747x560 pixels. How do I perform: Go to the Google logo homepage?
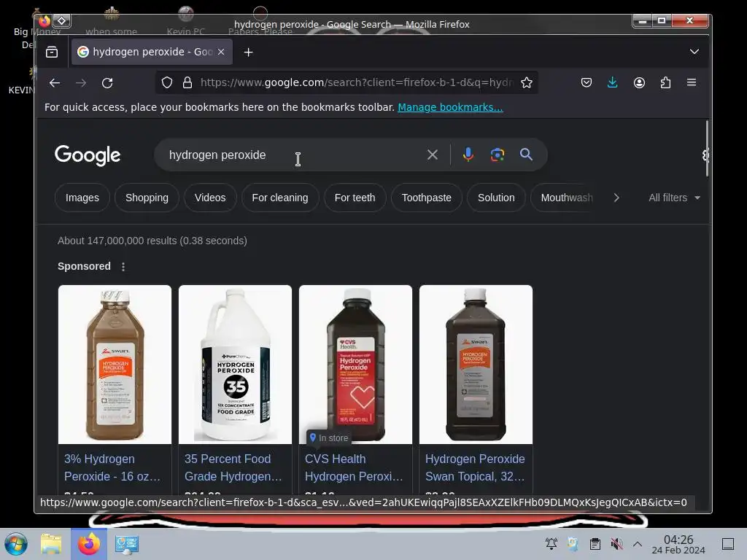(x=88, y=155)
